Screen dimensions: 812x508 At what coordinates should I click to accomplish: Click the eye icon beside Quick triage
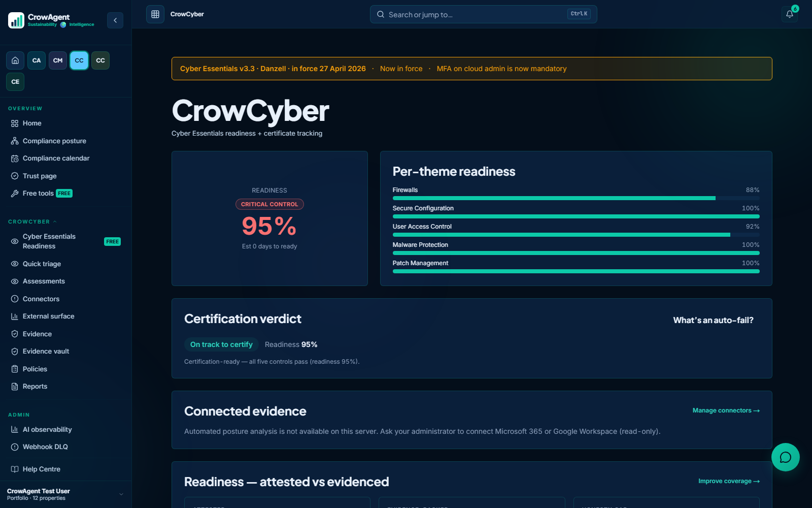[15, 264]
